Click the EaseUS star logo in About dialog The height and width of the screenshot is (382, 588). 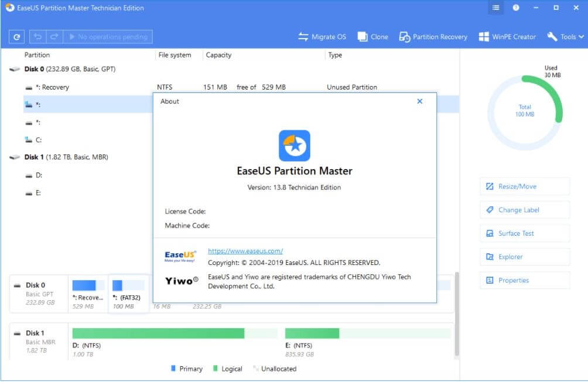click(295, 146)
